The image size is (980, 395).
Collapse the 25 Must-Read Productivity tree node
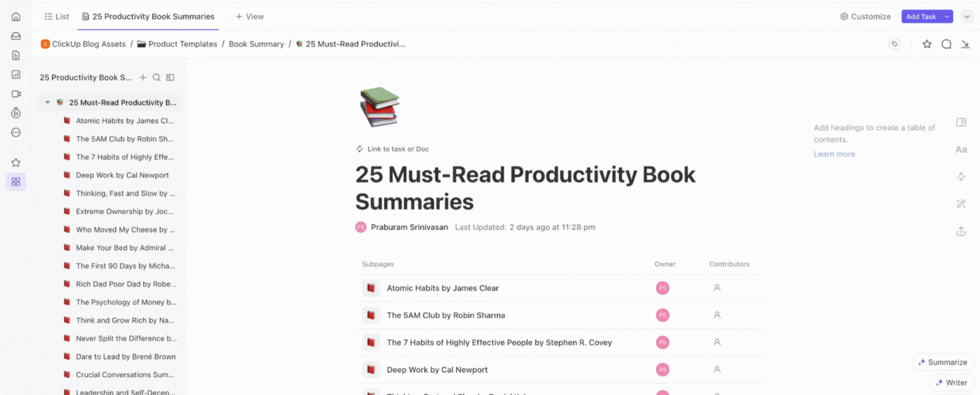click(x=47, y=103)
